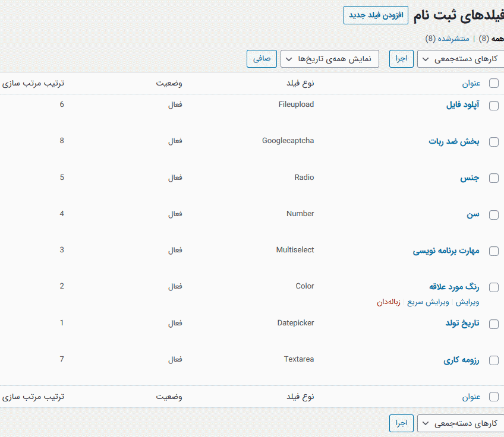The height and width of the screenshot is (437, 504).
Task: Click sort order 8 in Googlecaptcha row
Action: pyautogui.click(x=62, y=141)
